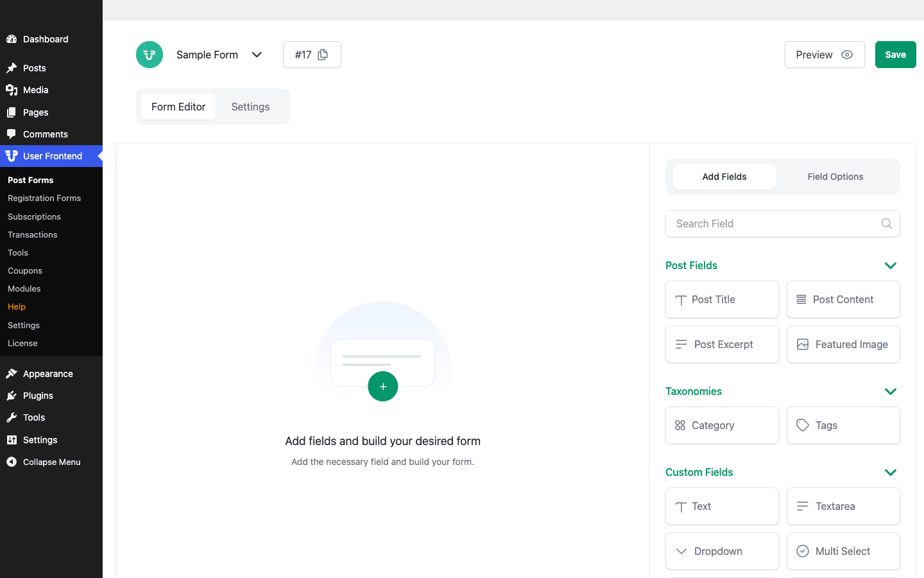Add Post Title field

[x=722, y=299]
